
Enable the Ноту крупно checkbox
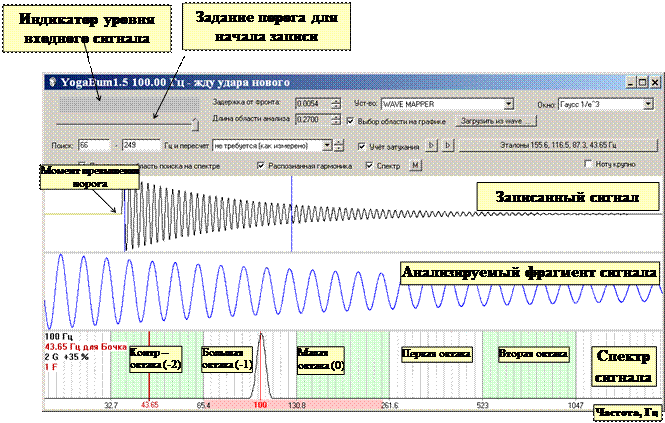[x=588, y=164]
